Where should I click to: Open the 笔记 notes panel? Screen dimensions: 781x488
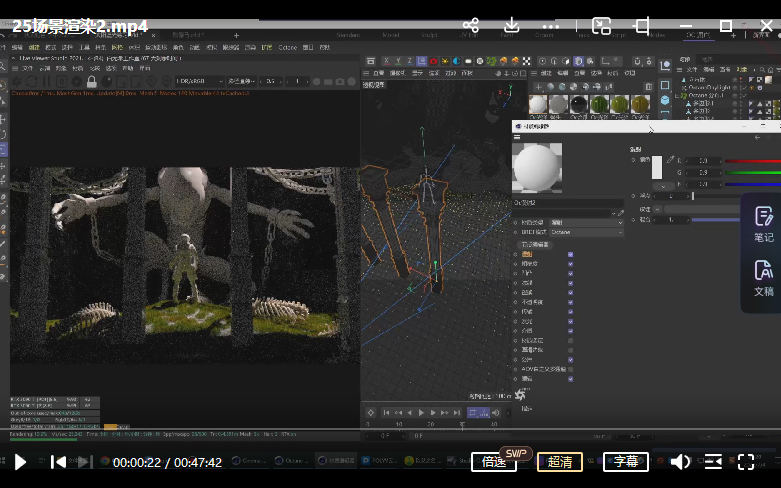[x=763, y=224]
